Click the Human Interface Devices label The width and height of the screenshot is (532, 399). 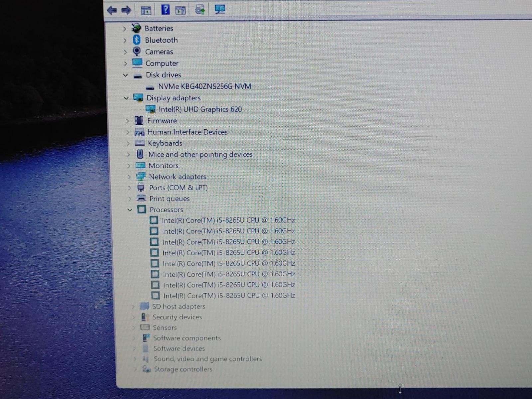coord(188,132)
